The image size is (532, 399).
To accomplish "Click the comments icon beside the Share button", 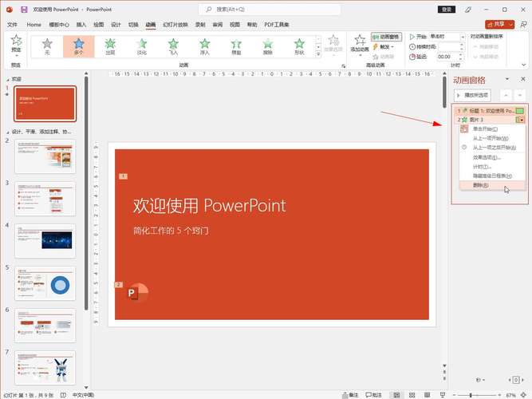I will point(523,25).
